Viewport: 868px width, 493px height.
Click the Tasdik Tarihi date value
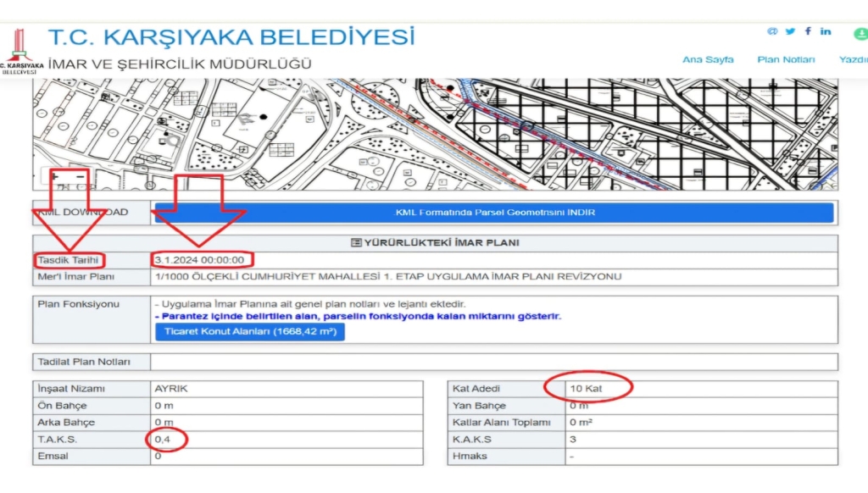[x=200, y=260]
